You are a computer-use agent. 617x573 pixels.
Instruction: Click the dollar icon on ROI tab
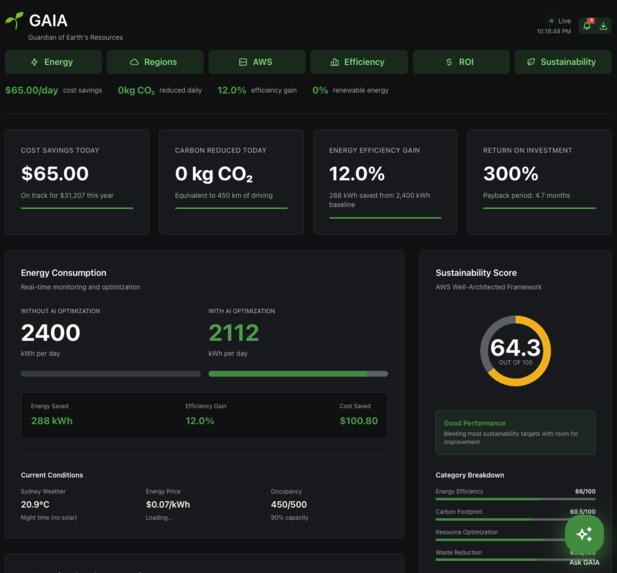pos(449,62)
